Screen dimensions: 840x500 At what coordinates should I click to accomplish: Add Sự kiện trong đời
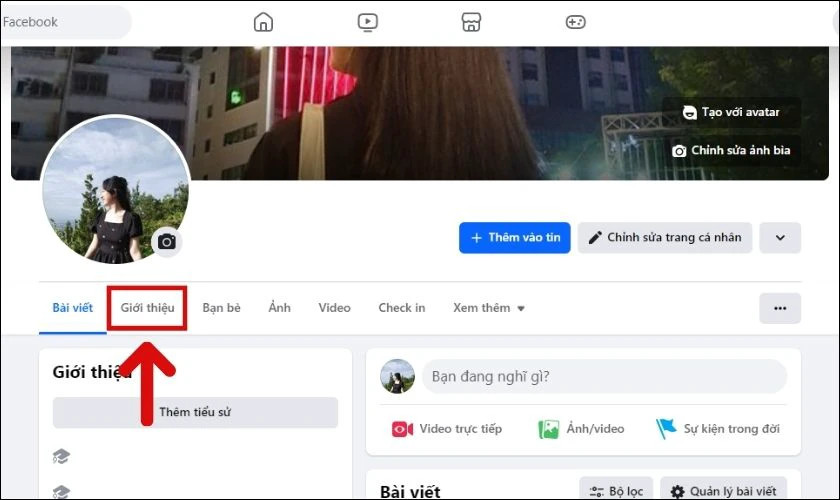tap(718, 429)
